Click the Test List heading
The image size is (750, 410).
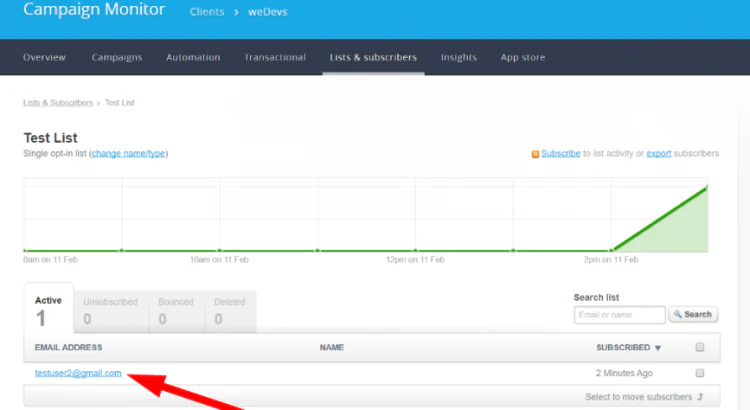point(50,138)
